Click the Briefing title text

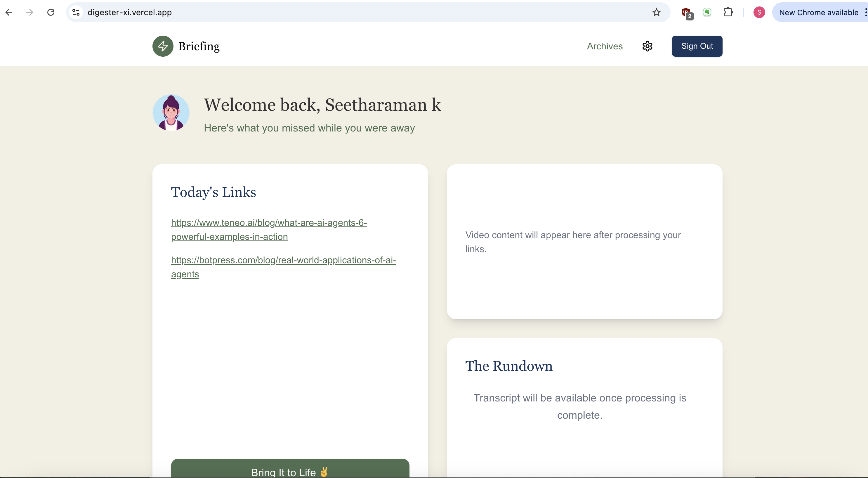199,46
